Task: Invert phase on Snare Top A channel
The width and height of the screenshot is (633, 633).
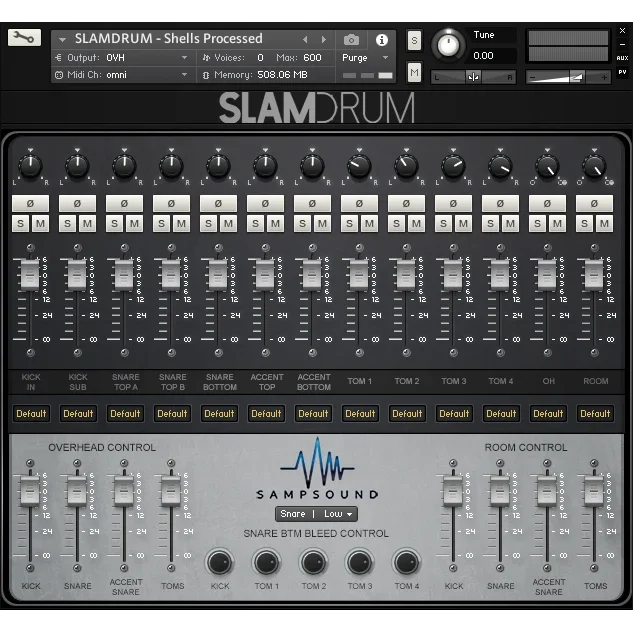Action: (x=124, y=203)
